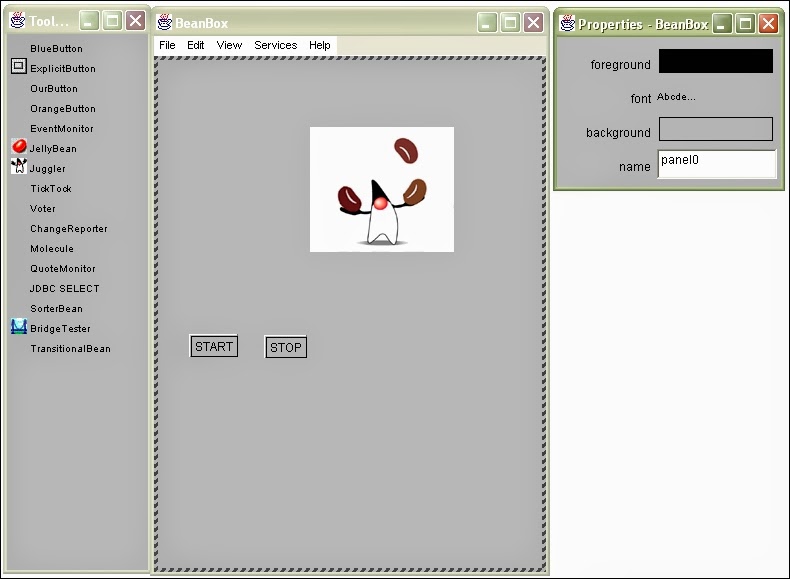Select OrangeButton in the ToolBox

(x=63, y=109)
